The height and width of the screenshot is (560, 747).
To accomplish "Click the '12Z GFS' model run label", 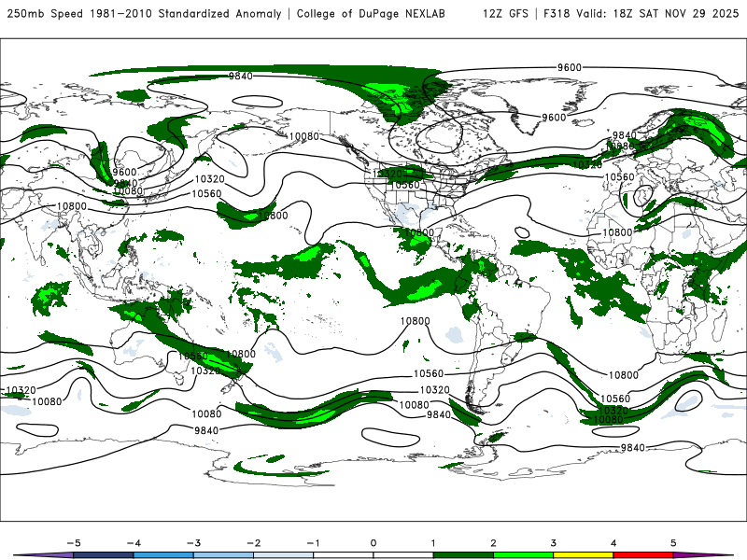I will [x=505, y=13].
